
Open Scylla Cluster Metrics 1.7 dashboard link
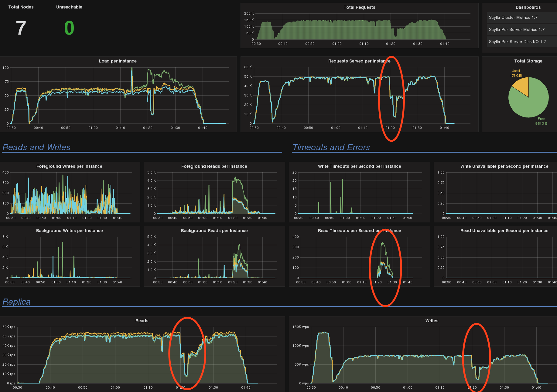513,18
